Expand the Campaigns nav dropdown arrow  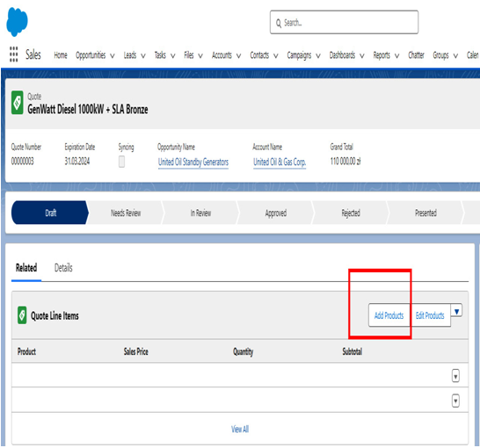(318, 56)
